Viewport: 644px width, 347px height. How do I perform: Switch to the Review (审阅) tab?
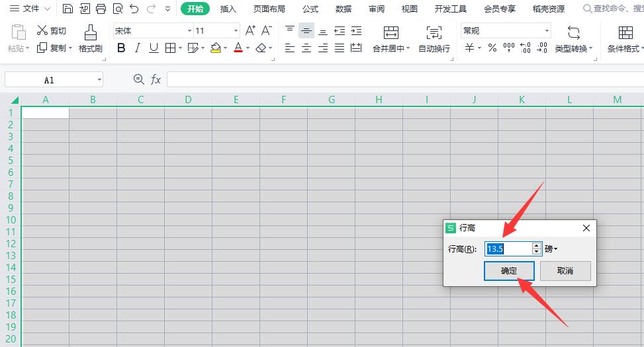coord(376,9)
